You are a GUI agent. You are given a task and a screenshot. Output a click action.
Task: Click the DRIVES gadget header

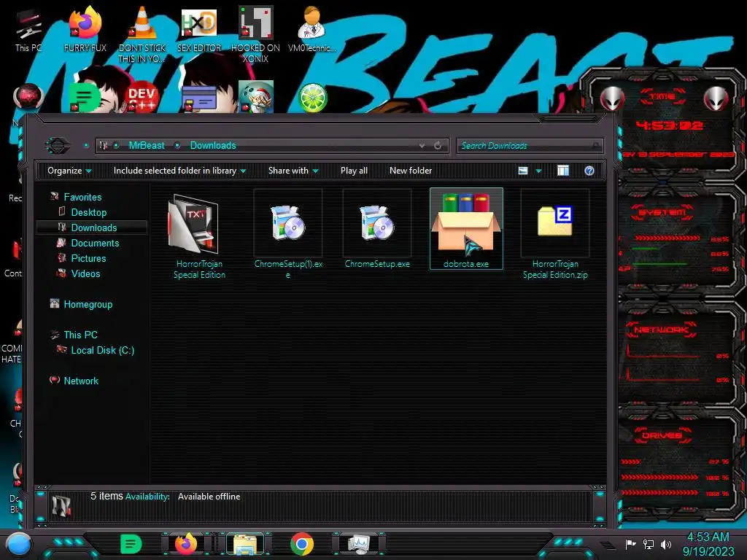(662, 435)
